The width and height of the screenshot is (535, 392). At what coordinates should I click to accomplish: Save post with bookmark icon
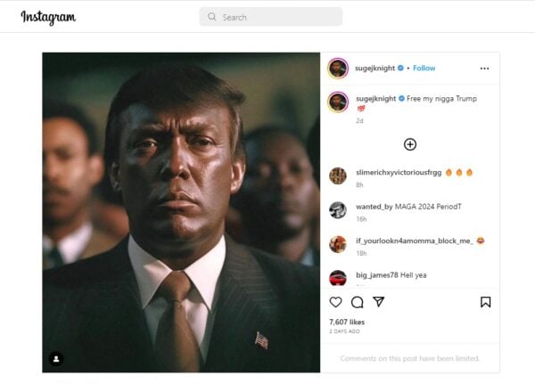coord(486,302)
